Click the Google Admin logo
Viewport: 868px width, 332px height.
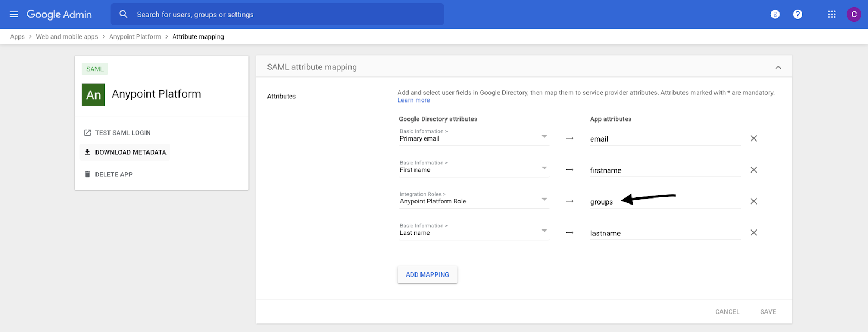point(59,15)
